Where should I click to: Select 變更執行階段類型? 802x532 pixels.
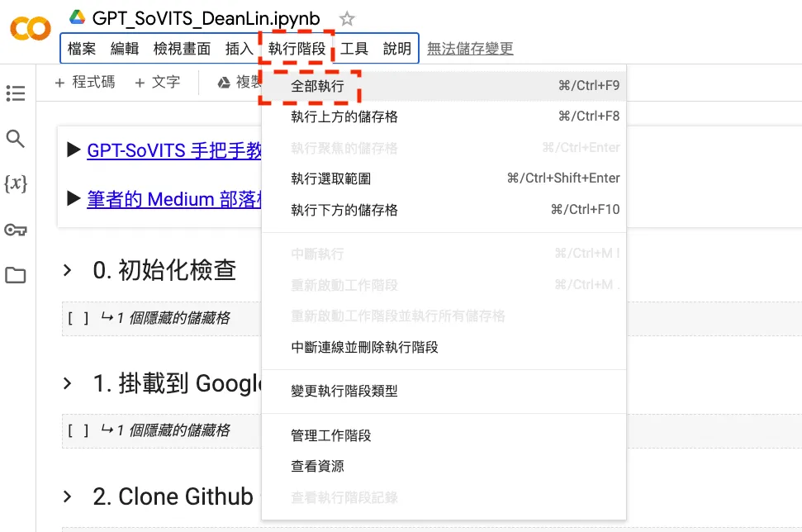point(444,392)
